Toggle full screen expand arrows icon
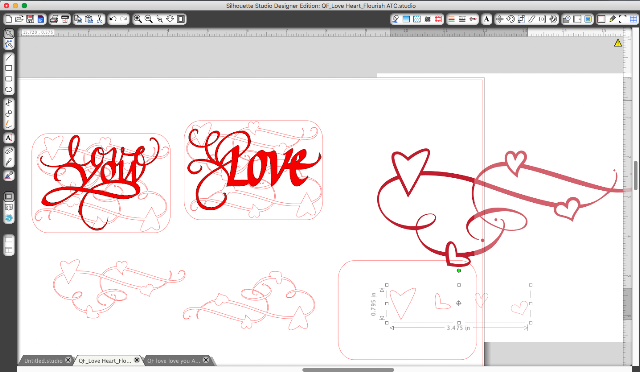 click(x=623, y=19)
